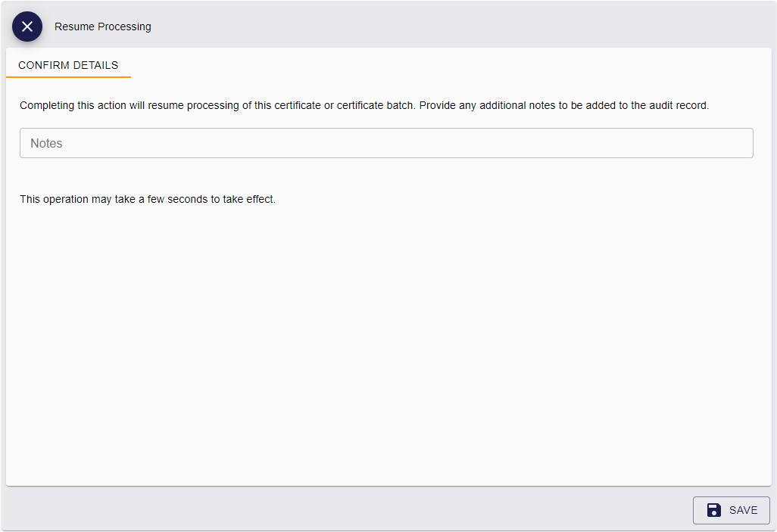Click the white X cross icon
Viewport: 777px width, 532px height.
(27, 26)
